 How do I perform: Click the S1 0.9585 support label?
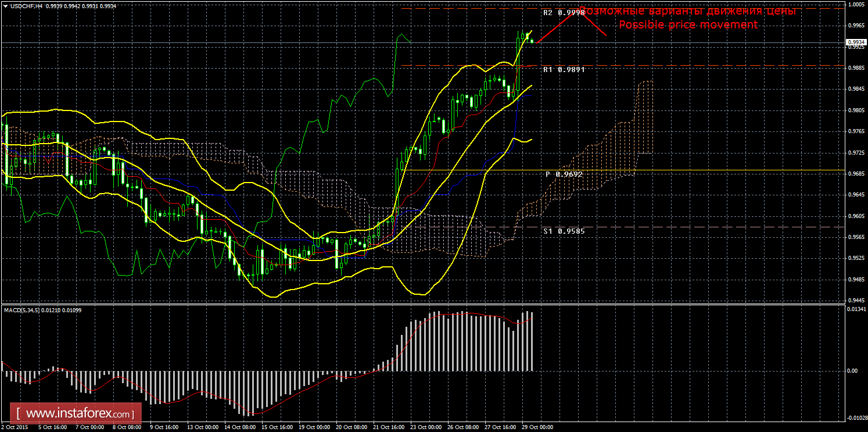[564, 231]
